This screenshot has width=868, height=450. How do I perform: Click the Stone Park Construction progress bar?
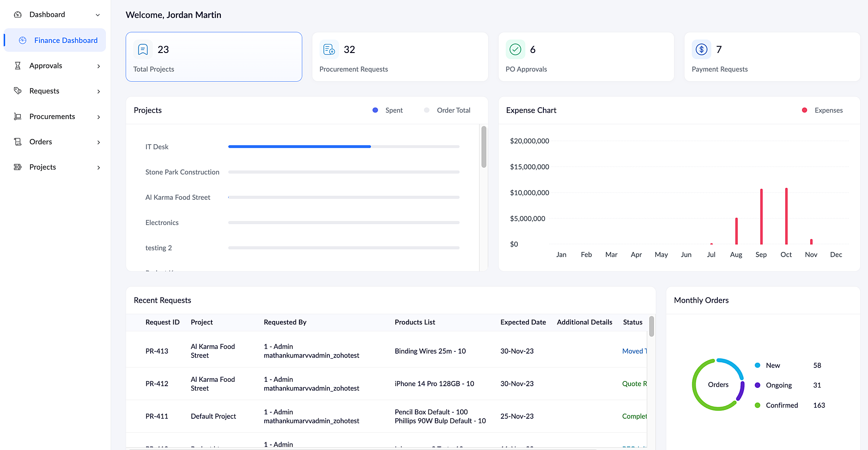[x=344, y=172]
